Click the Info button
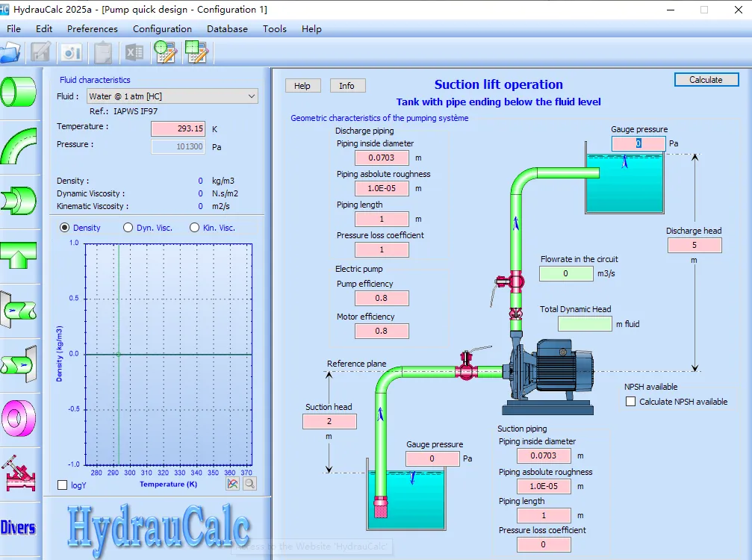This screenshot has width=752, height=560. pyautogui.click(x=347, y=85)
